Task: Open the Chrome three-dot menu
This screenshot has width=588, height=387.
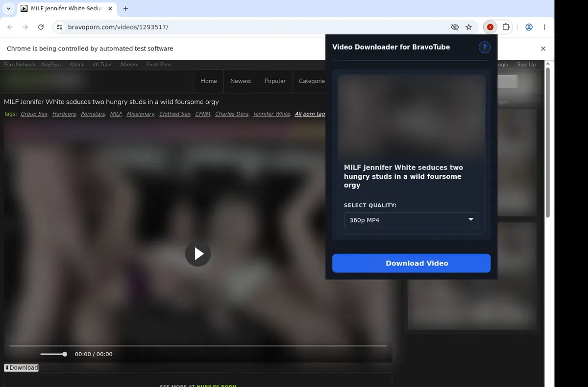Action: [x=545, y=27]
